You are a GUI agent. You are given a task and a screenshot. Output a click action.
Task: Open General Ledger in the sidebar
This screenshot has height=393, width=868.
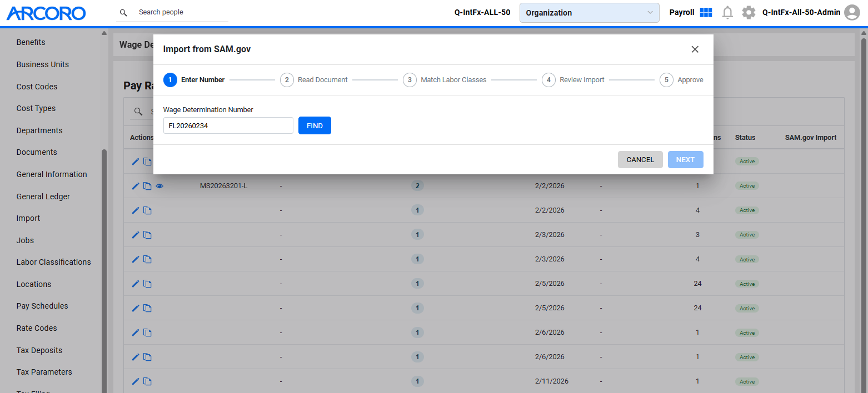43,196
